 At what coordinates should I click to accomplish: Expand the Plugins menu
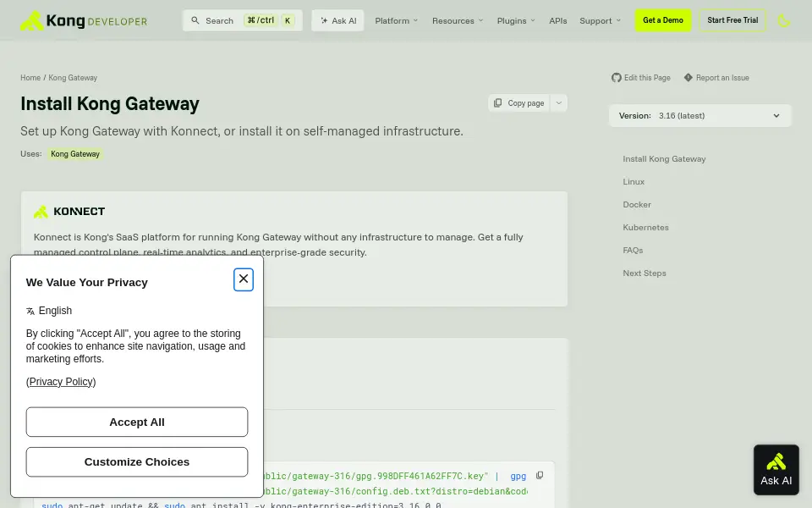(x=516, y=20)
